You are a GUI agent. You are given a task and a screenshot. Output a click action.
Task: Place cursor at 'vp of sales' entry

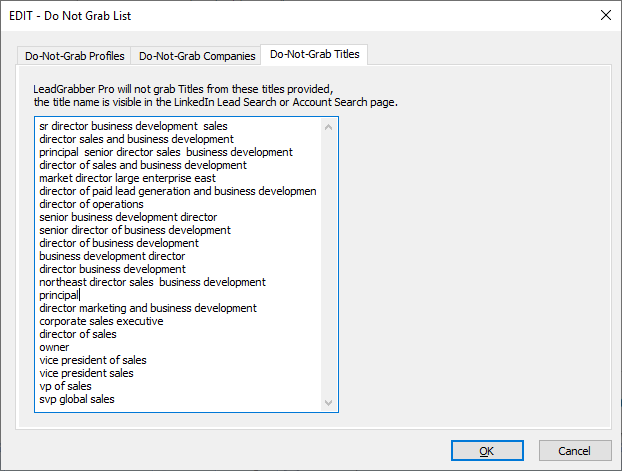pos(65,386)
